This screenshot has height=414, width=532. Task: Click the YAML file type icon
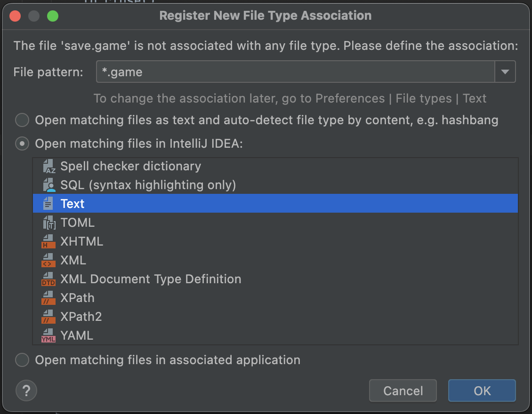49,336
